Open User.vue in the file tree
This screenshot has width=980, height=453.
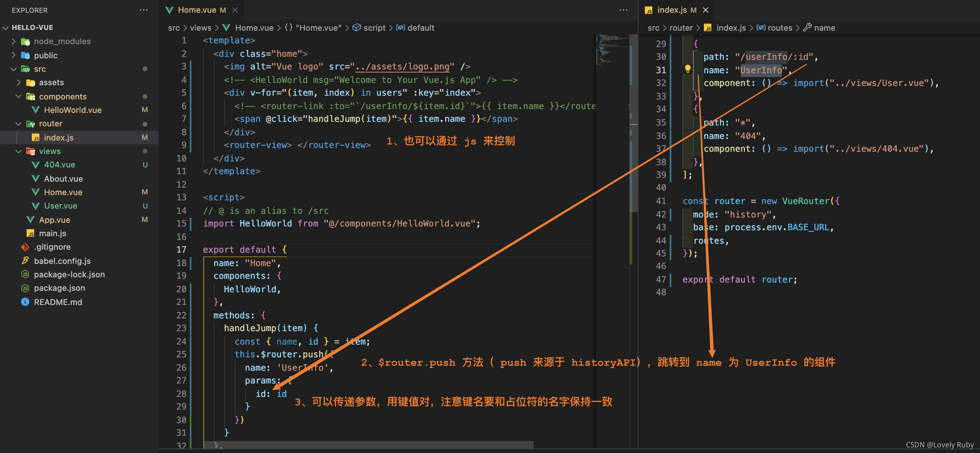point(61,206)
